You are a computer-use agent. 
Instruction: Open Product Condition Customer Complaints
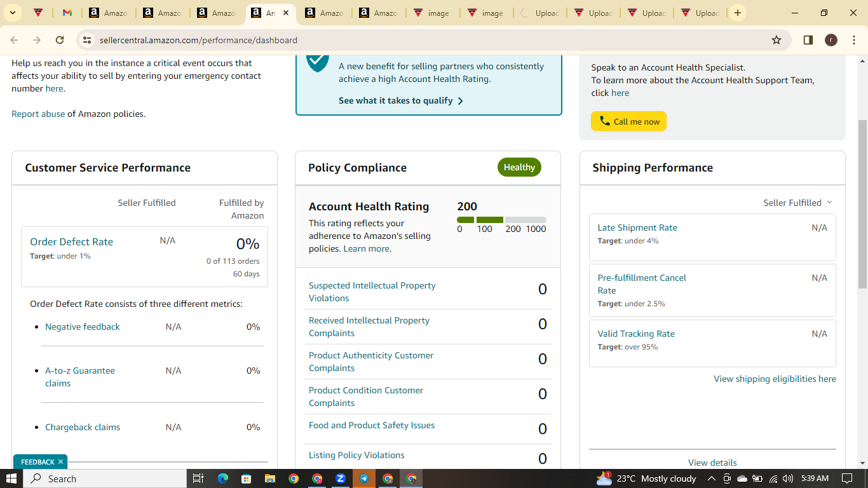click(x=366, y=396)
